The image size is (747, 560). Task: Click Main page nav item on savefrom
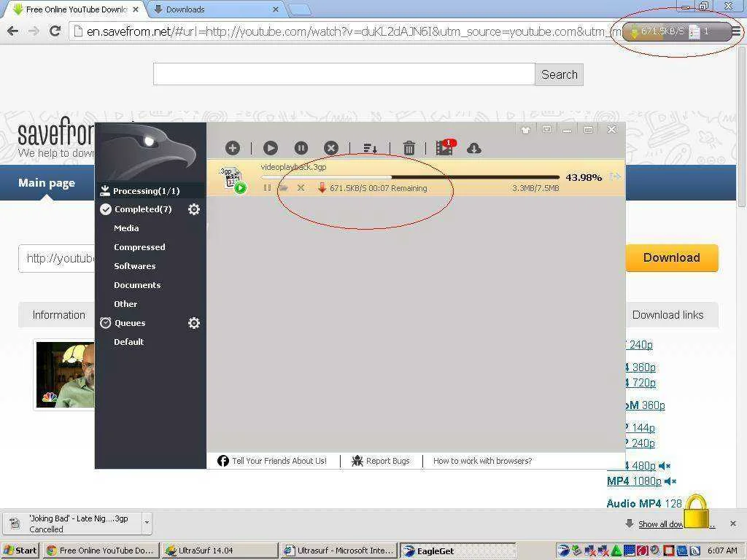(47, 183)
